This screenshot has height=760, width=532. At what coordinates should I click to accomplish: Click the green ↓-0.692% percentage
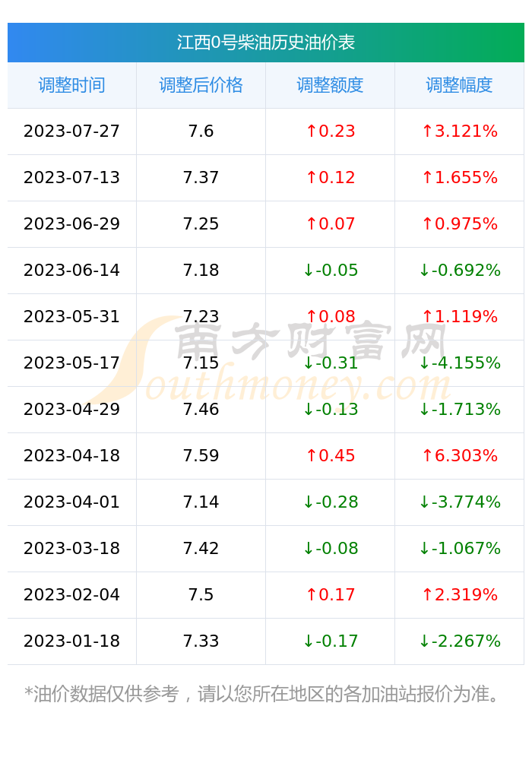459,271
